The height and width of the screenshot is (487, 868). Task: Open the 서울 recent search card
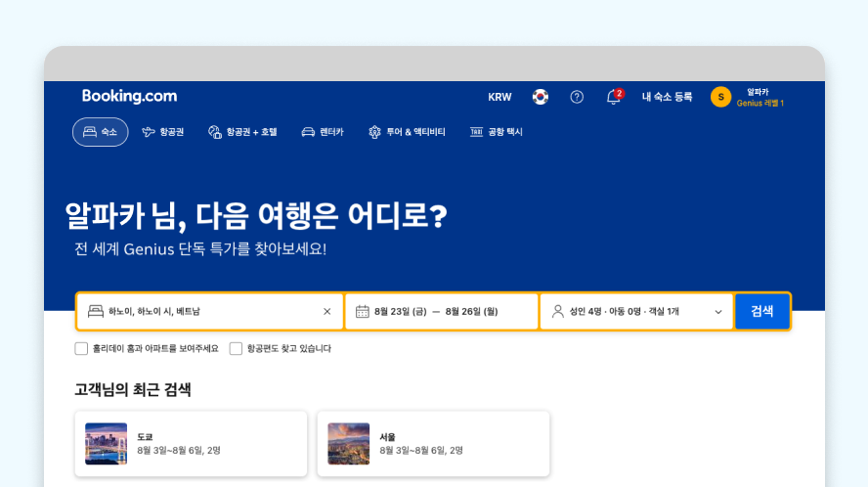pos(433,444)
